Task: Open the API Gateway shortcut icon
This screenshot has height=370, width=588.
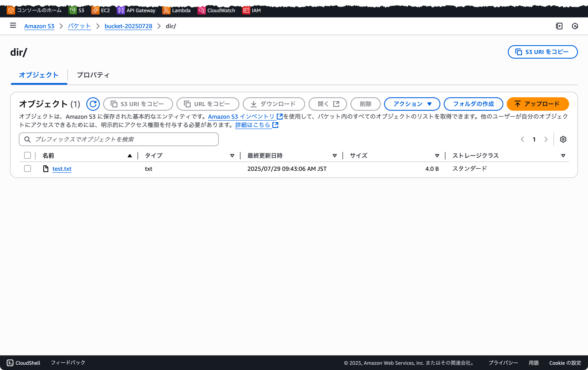Action: coord(121,10)
